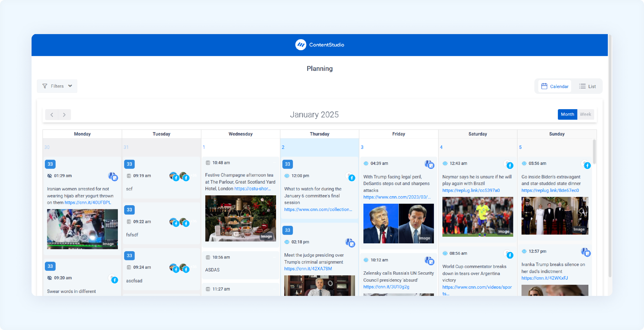Click the Facebook avatar on the 12:43 am post
Viewport: 644px width, 330px height.
pyautogui.click(x=509, y=164)
